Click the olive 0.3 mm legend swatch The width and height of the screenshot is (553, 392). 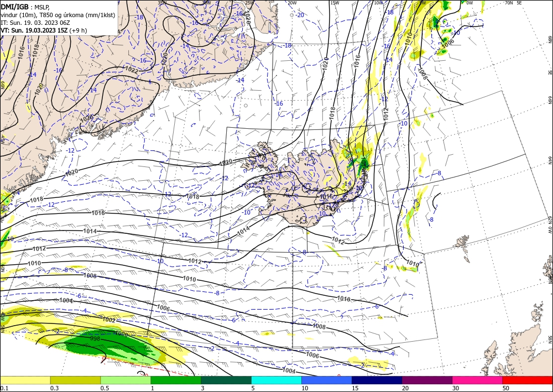75,380
